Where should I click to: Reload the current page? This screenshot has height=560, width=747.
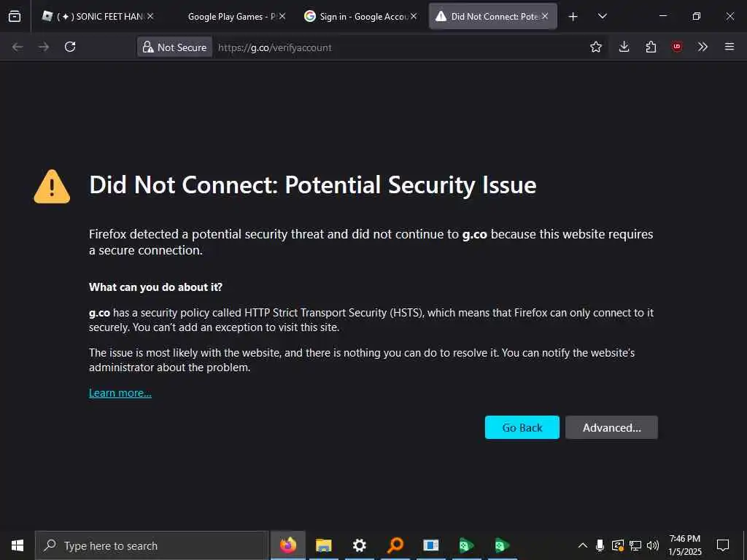(x=70, y=47)
